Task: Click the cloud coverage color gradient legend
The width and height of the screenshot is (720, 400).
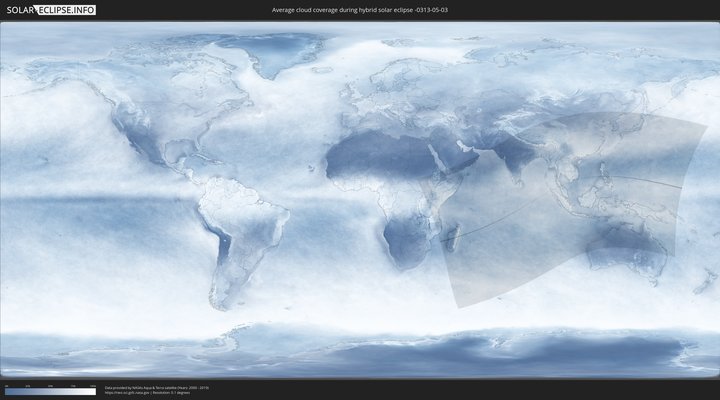Action: click(x=51, y=392)
